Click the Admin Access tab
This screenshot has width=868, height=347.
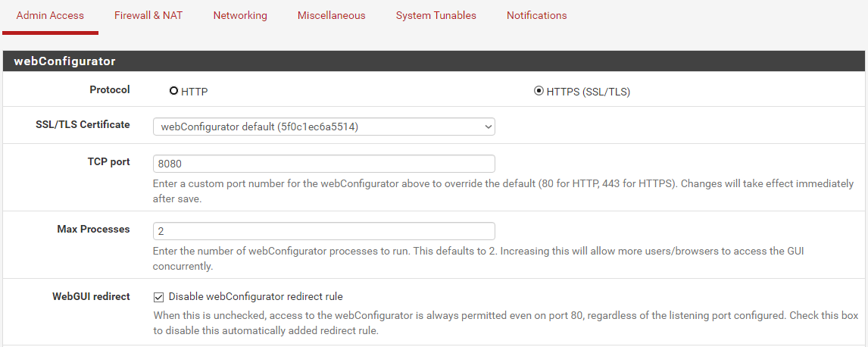pos(50,15)
